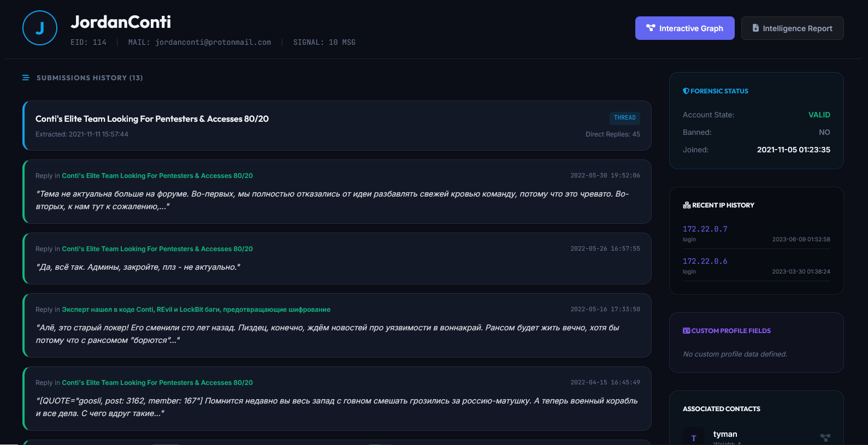The image size is (868, 445).
Task: Open the Intelligence Report
Action: pos(792,28)
